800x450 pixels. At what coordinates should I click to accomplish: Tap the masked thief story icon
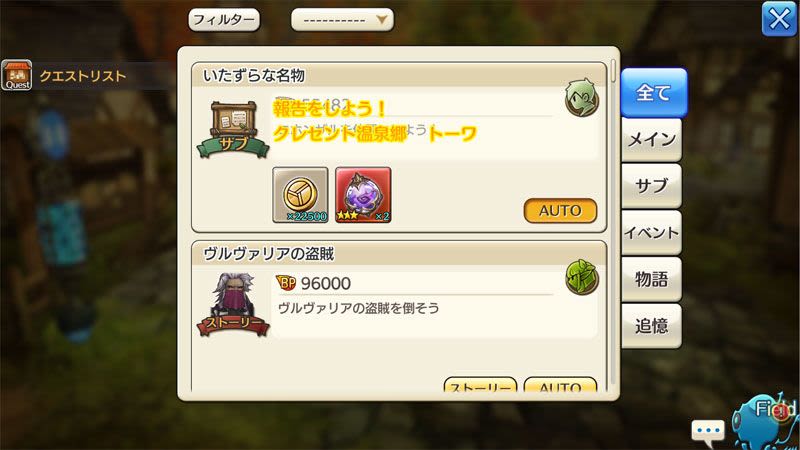pos(233,305)
